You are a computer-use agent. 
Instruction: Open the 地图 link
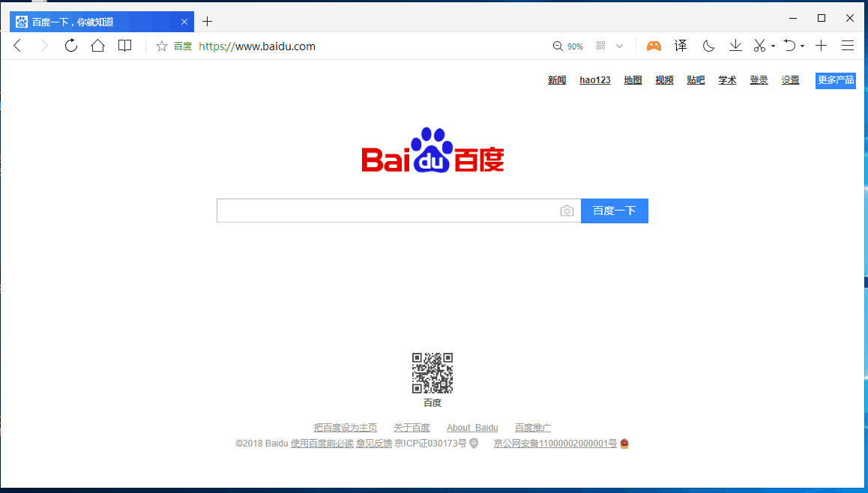pos(633,80)
